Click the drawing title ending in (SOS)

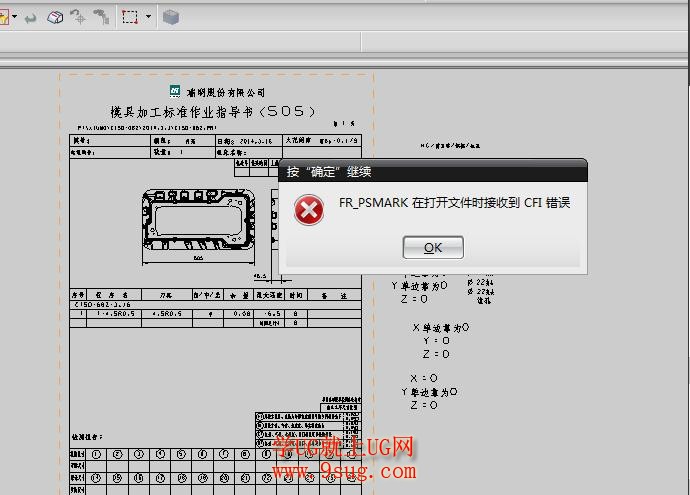point(213,112)
